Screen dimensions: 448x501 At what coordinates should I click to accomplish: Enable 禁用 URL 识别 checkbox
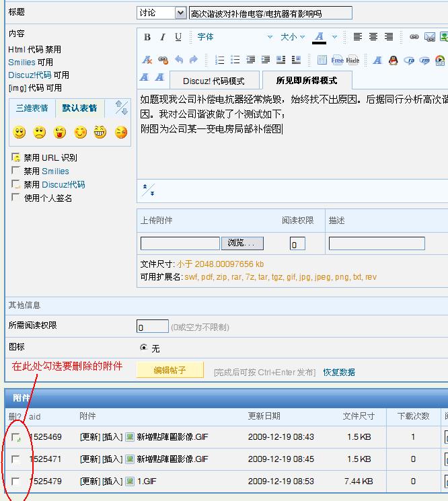pos(15,157)
